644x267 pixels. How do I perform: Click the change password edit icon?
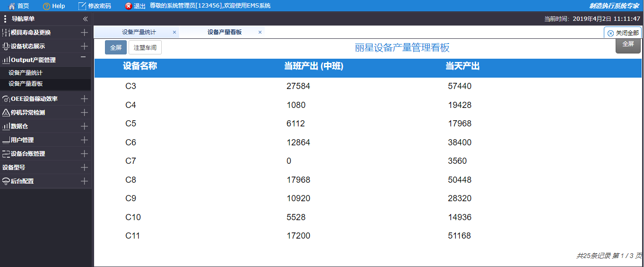tap(82, 6)
